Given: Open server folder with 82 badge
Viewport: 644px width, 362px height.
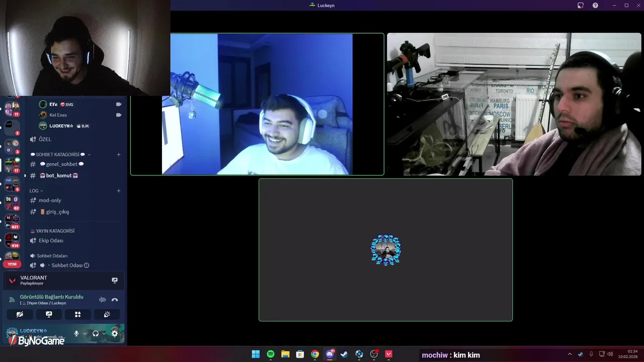Looking at the screenshot, I should tap(12, 203).
